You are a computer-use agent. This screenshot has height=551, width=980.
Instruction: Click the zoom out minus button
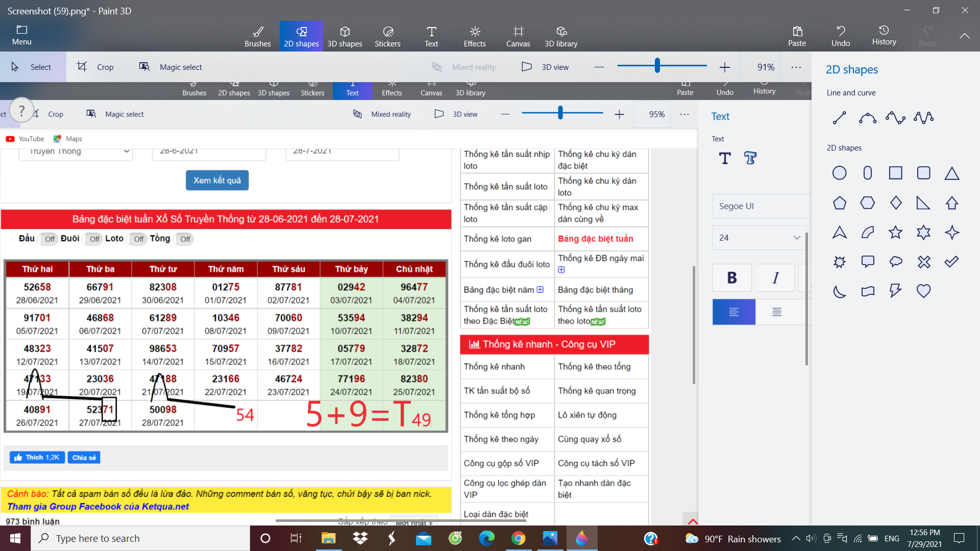(x=599, y=67)
